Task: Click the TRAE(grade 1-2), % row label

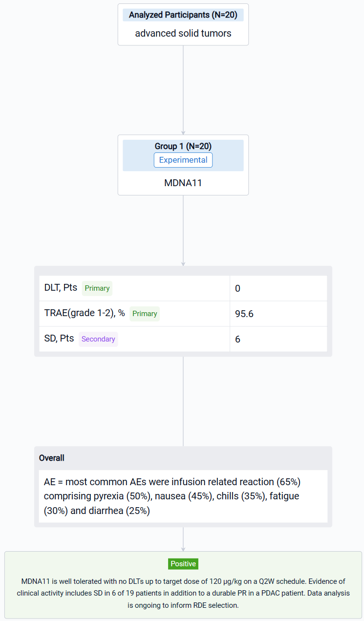Action: 85,313
